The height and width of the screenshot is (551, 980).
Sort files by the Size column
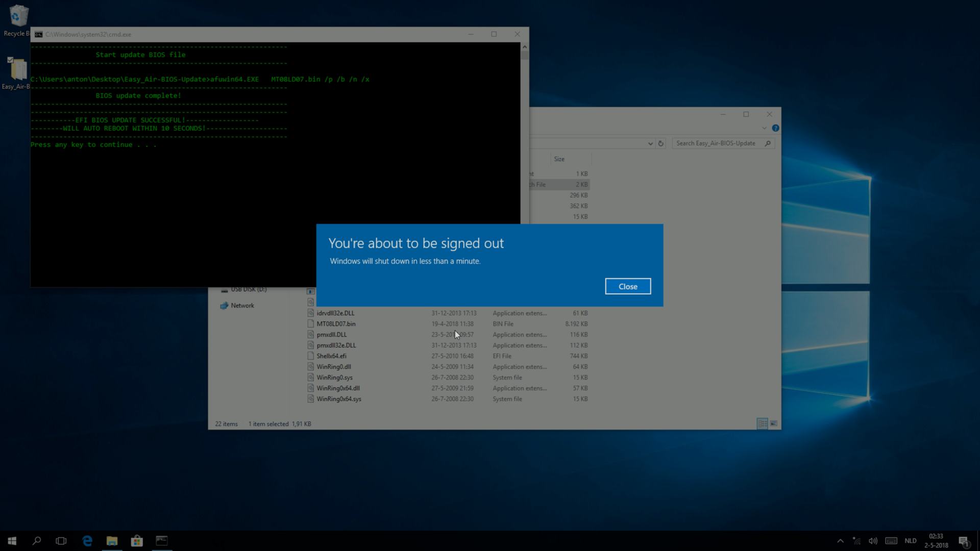(559, 159)
